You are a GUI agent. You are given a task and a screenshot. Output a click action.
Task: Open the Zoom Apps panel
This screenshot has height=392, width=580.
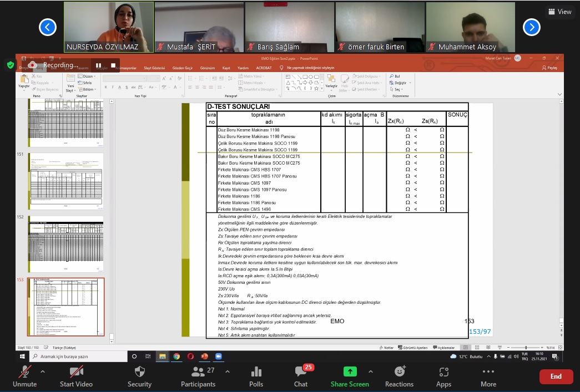pos(443,376)
